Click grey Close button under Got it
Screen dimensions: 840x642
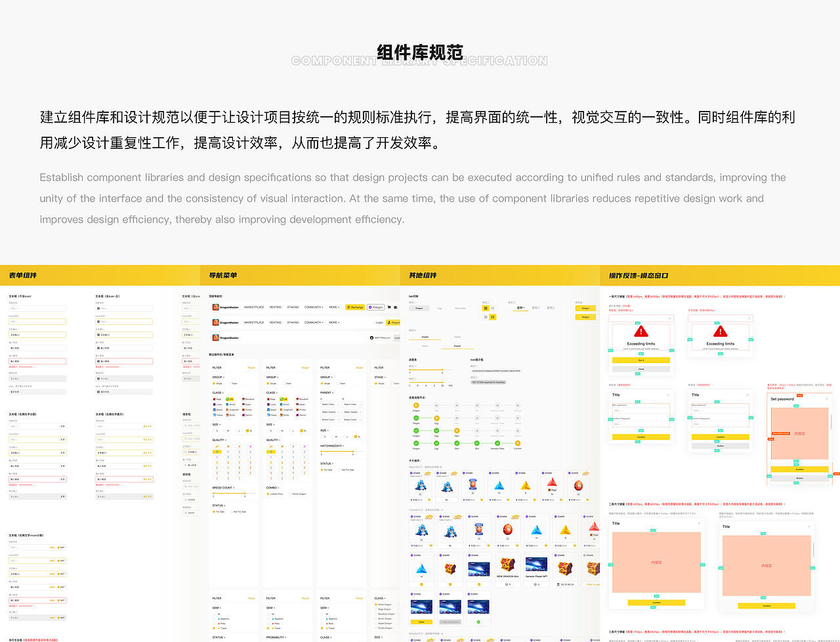click(641, 369)
